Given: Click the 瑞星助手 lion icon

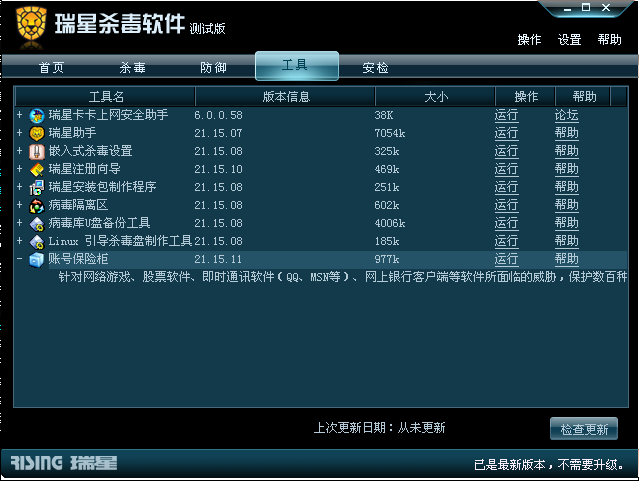Looking at the screenshot, I should coord(37,134).
